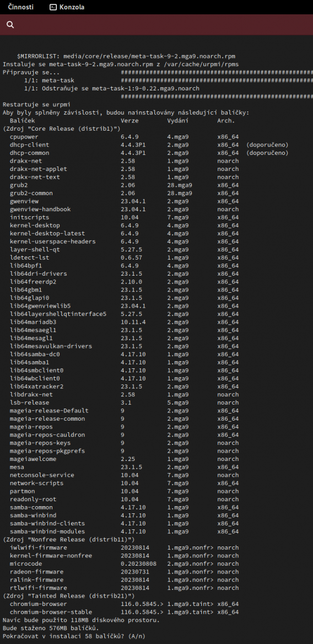Click the dark red search bar area
313x644 pixels.
coord(156,25)
